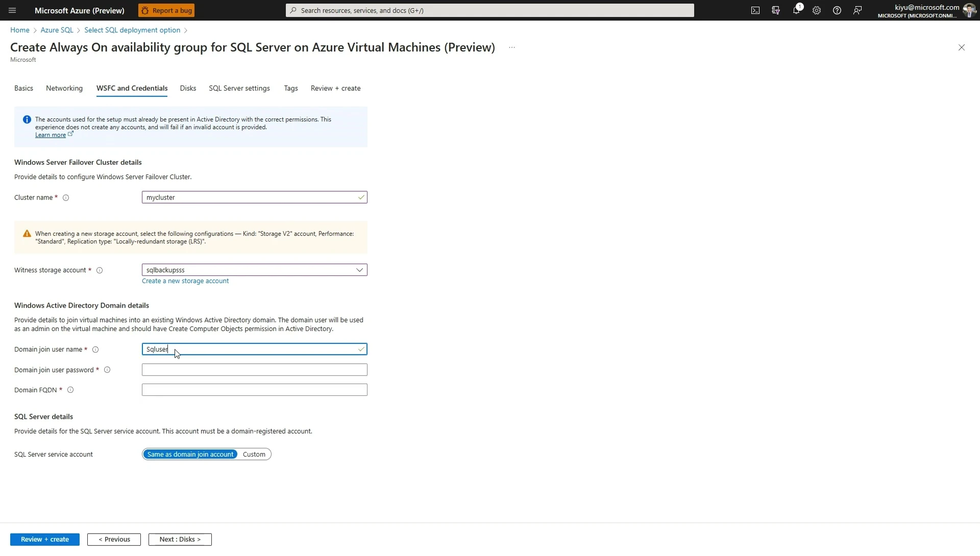Open the Directories and subscriptions filter icon
The image size is (980, 556).
pyautogui.click(x=776, y=10)
